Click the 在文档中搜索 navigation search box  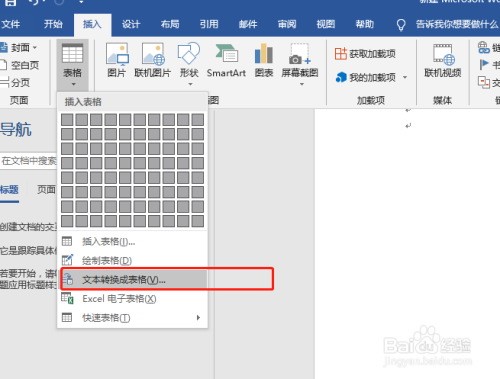pos(29,161)
